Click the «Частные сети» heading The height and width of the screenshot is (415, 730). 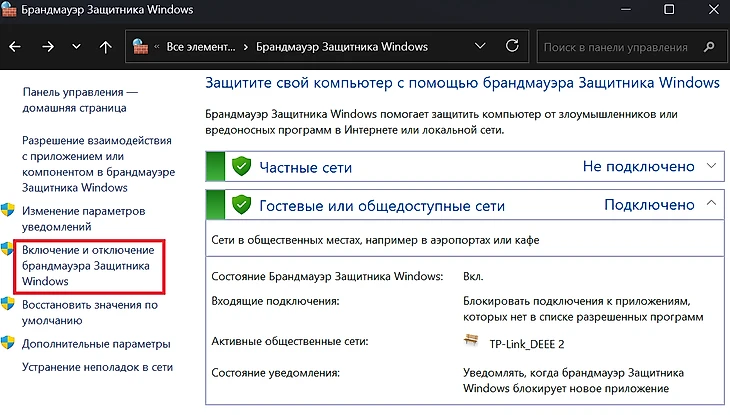(305, 167)
